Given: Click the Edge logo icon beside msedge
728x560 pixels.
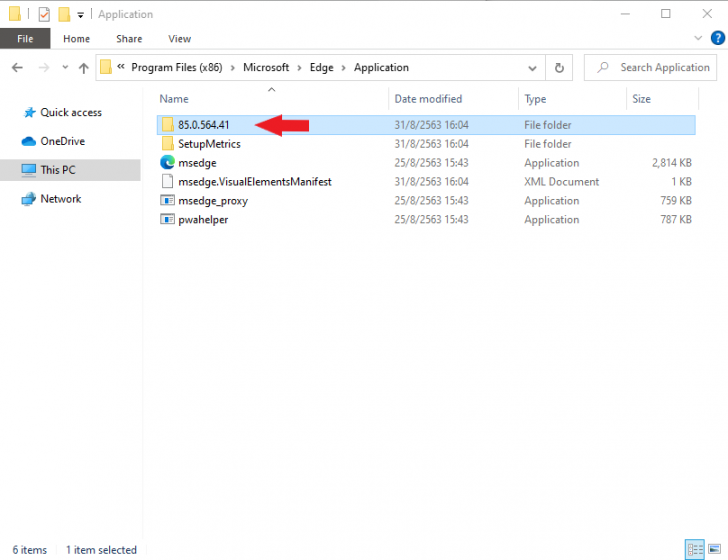Looking at the screenshot, I should 167,163.
